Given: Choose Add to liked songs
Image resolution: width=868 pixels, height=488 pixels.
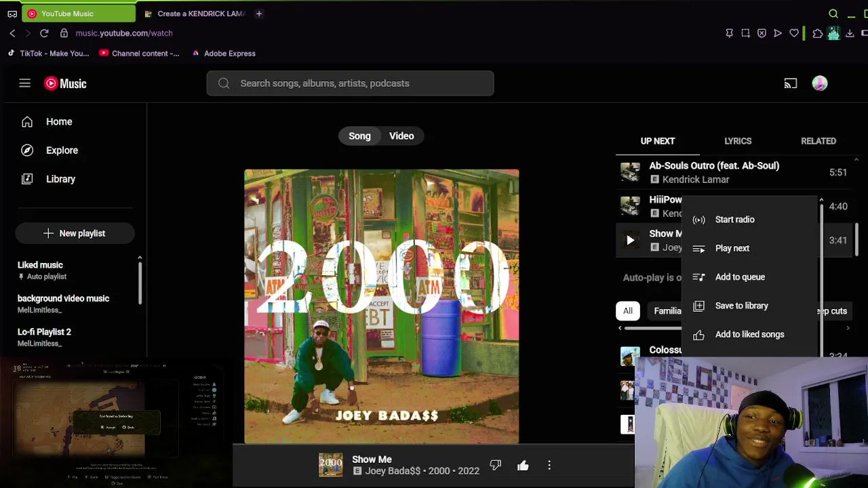Looking at the screenshot, I should point(749,334).
